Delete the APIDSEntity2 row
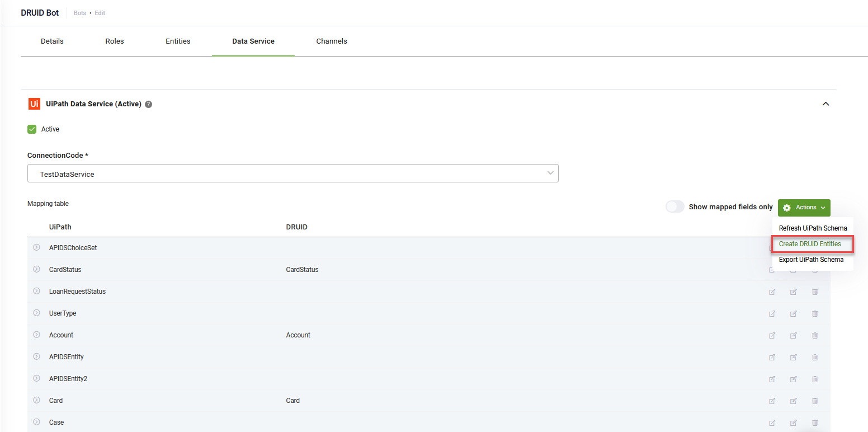This screenshot has height=432, width=868. 815,379
